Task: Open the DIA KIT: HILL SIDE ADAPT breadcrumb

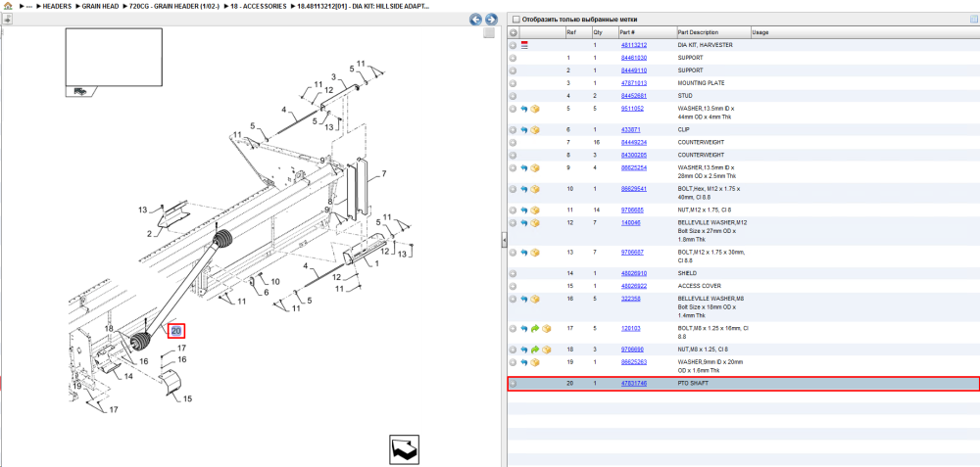Action: pyautogui.click(x=364, y=6)
